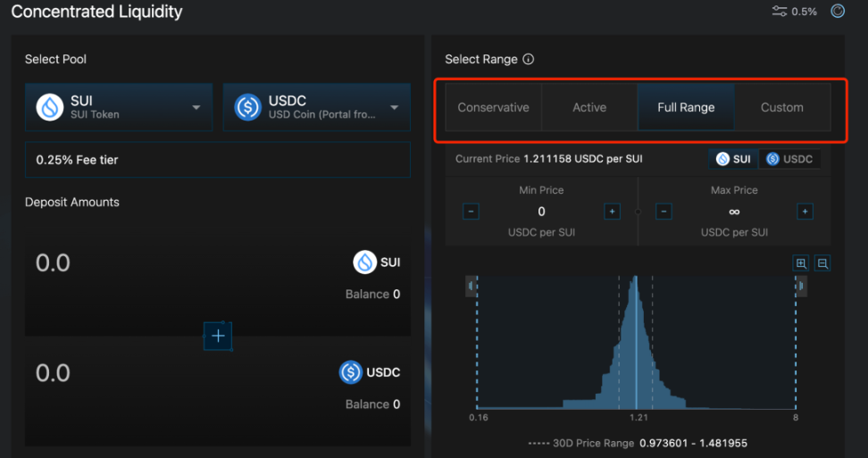Increase Max Price with plus button
This screenshot has height=458, width=868.
[x=805, y=212]
